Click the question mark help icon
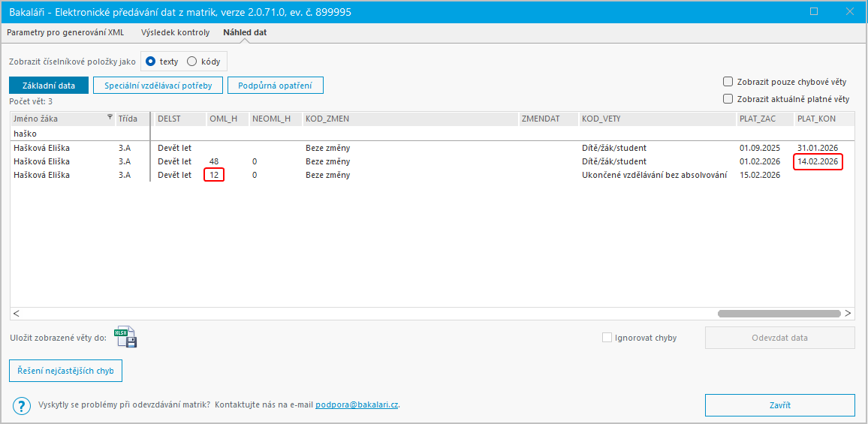Viewport: 868px width, 424px height. click(22, 405)
